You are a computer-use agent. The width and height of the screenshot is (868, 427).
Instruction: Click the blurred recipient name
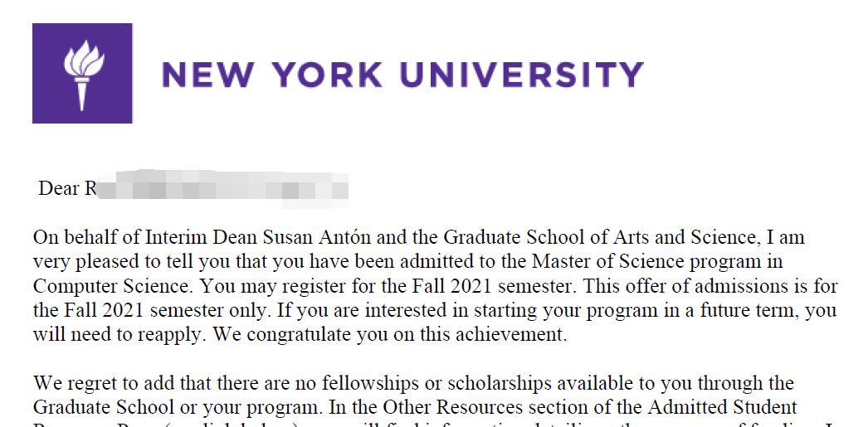224,188
